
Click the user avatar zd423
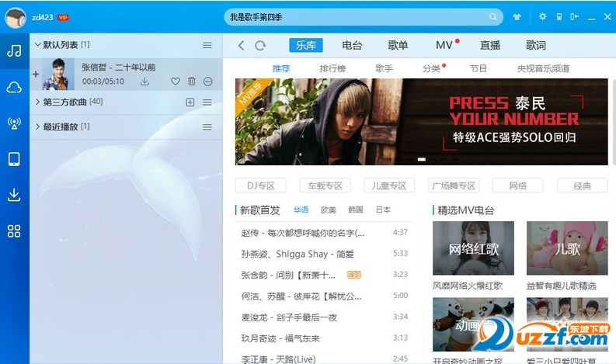pyautogui.click(x=16, y=17)
